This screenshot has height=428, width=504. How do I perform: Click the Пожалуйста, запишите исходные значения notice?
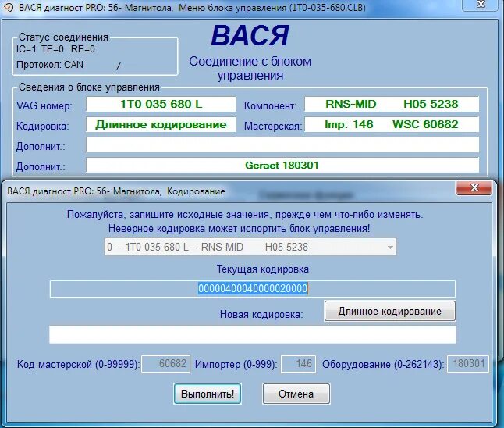(x=245, y=214)
